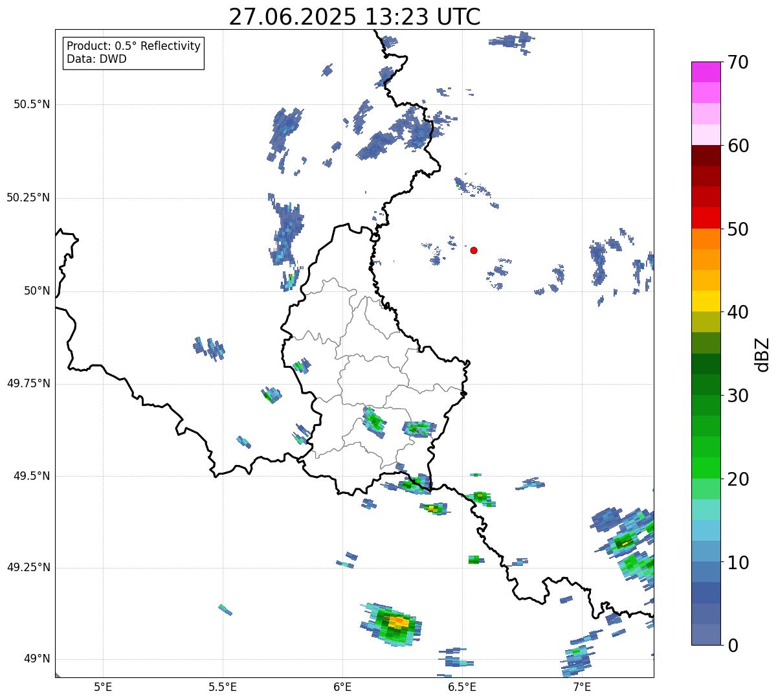Viewport: 778px width, 700px height.
Task: Click the 50°N latitude label
Action: [37, 291]
